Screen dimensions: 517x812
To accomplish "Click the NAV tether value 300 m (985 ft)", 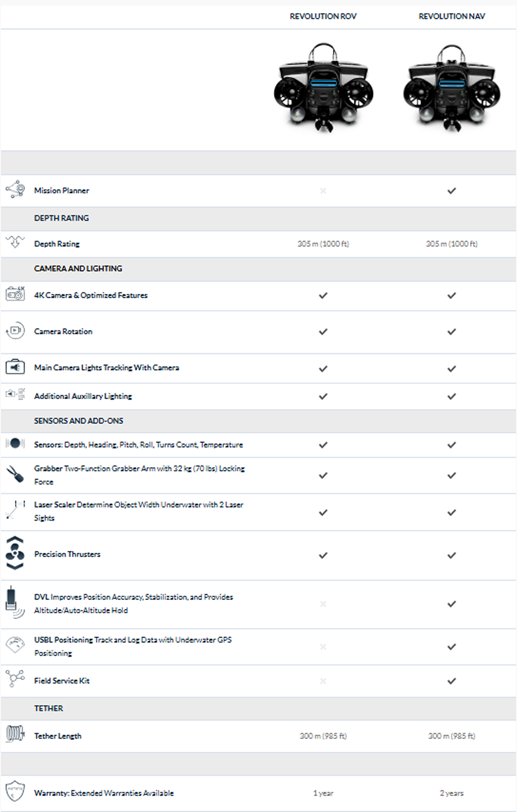I will (x=452, y=736).
